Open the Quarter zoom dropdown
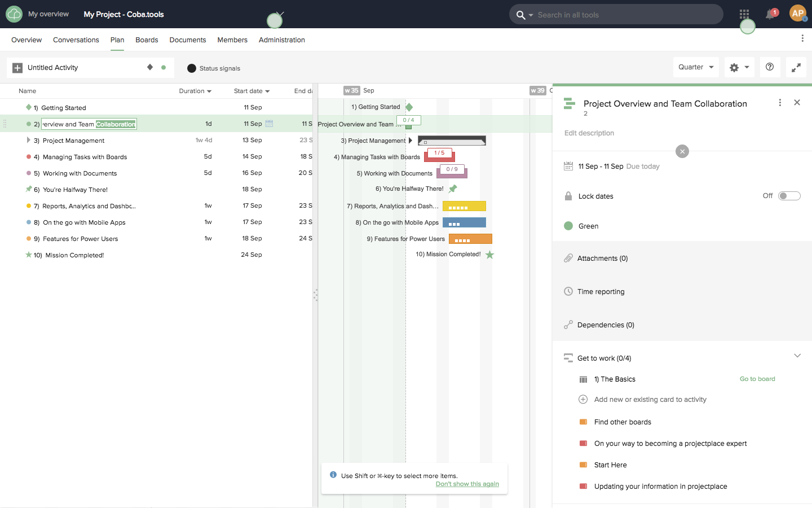The height and width of the screenshot is (508, 812). pos(696,67)
